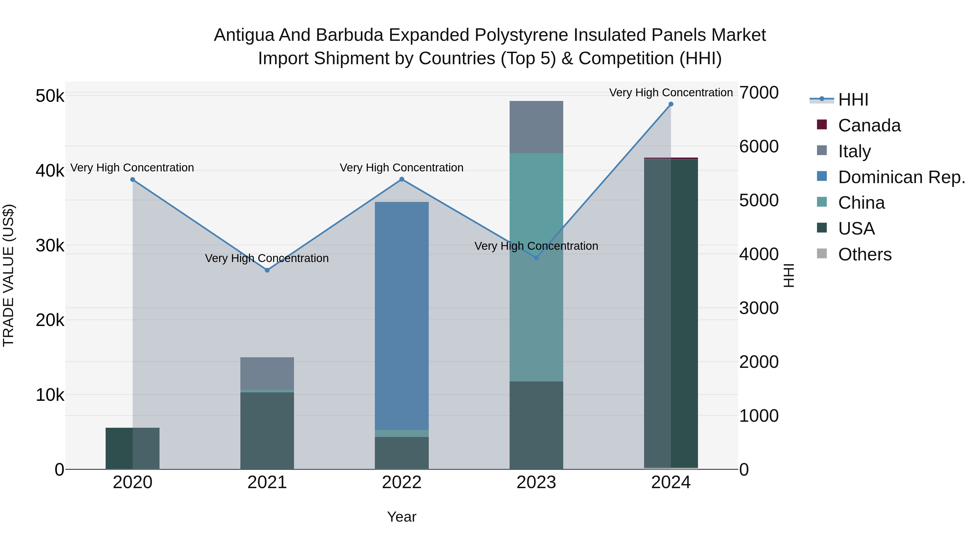This screenshot has width=980, height=551.
Task: Click the 2020 USA bar
Action: pyautogui.click(x=132, y=448)
